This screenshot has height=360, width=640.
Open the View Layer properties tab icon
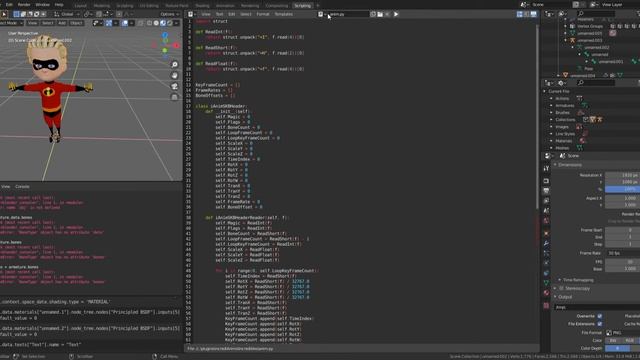(x=547, y=201)
